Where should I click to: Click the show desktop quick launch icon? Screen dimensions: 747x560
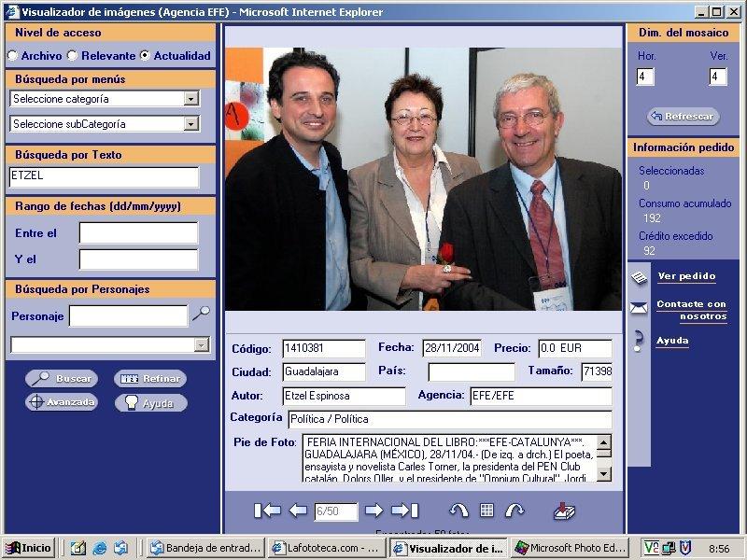[78, 548]
